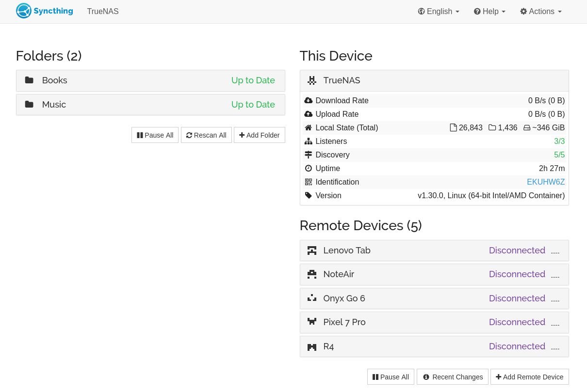Open the Recent Changes button
Viewport: 587px width, 392px height.
click(x=453, y=377)
